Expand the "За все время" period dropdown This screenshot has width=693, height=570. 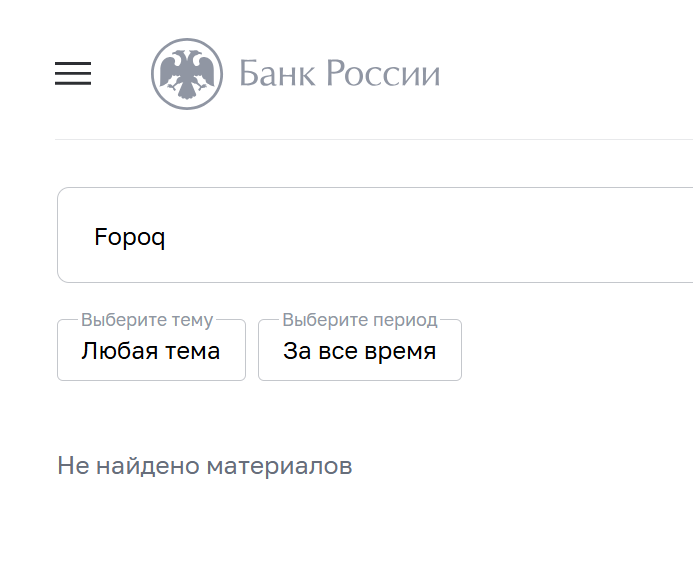click(x=359, y=352)
